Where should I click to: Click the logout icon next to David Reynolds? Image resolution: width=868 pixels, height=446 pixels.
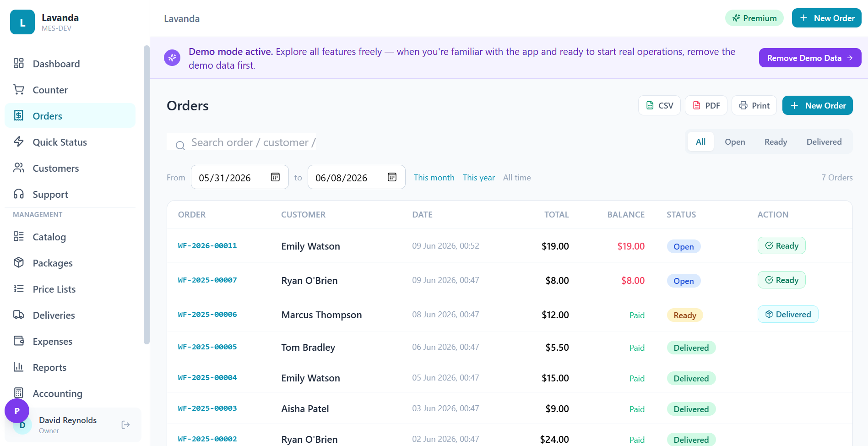click(125, 425)
